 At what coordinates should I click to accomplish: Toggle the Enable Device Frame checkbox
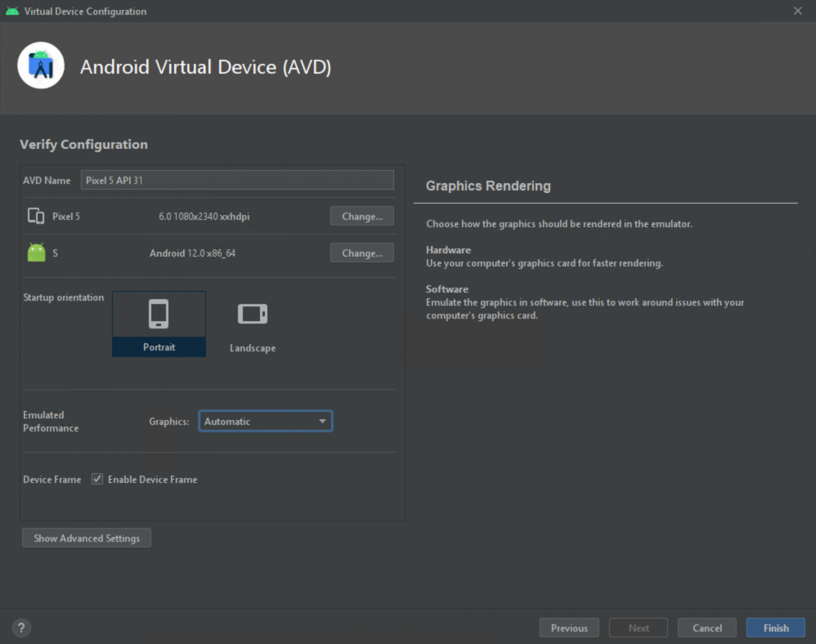click(x=97, y=479)
